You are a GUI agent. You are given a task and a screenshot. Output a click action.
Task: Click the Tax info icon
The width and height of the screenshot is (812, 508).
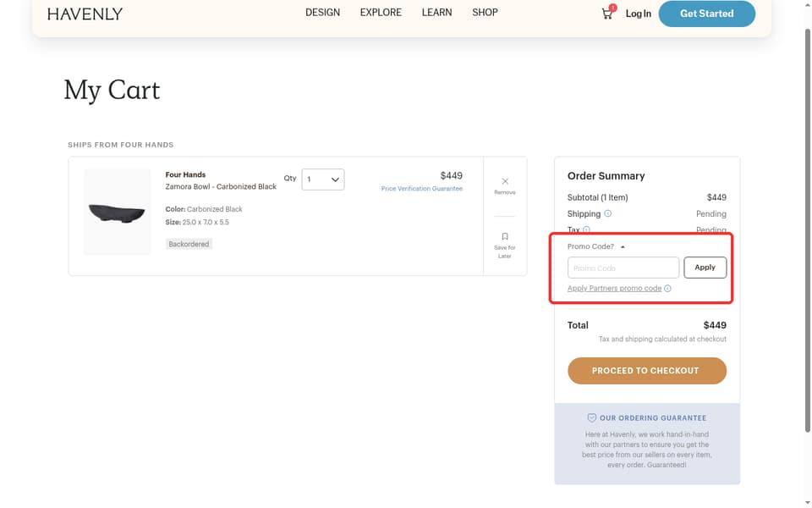pyautogui.click(x=586, y=229)
